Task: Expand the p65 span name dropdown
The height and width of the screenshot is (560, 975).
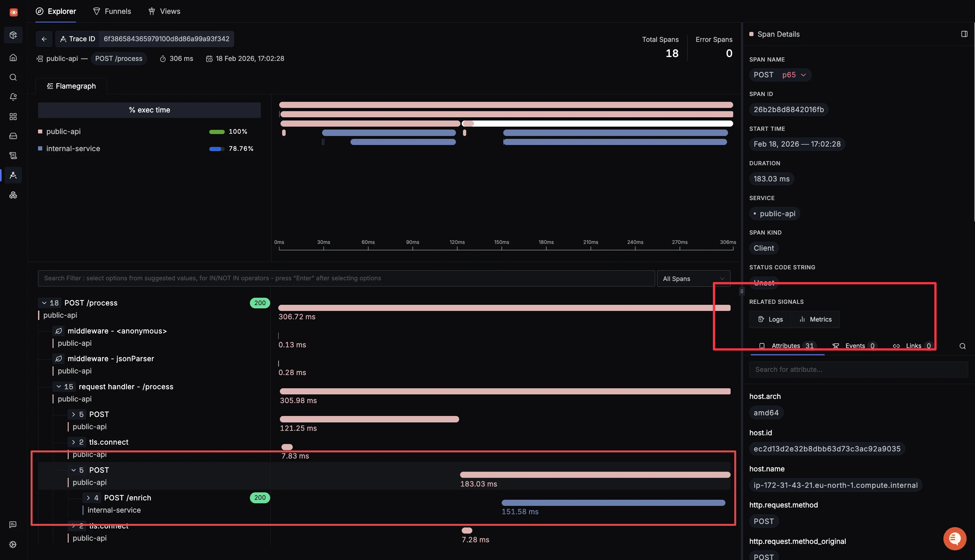Action: click(x=804, y=75)
